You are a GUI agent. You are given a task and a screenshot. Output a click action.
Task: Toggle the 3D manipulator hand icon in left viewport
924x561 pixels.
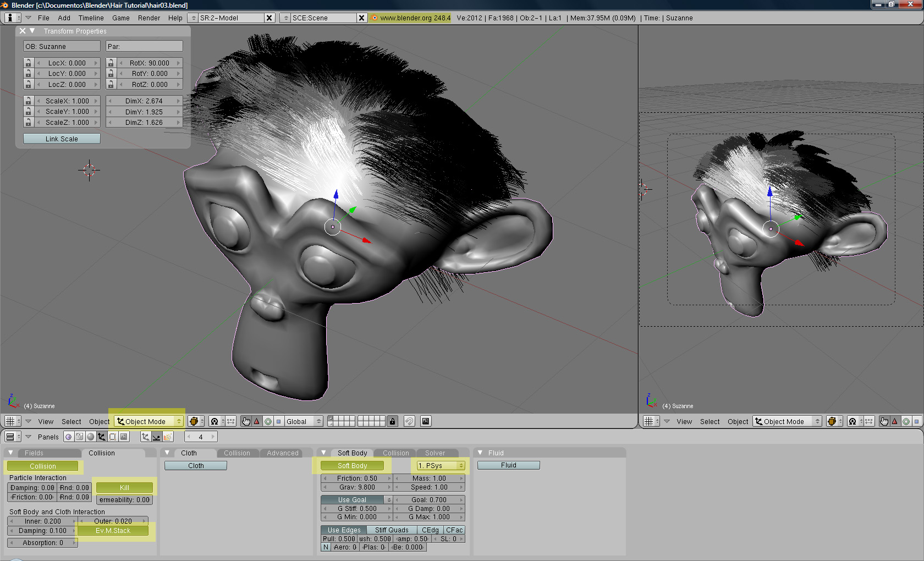coord(246,421)
